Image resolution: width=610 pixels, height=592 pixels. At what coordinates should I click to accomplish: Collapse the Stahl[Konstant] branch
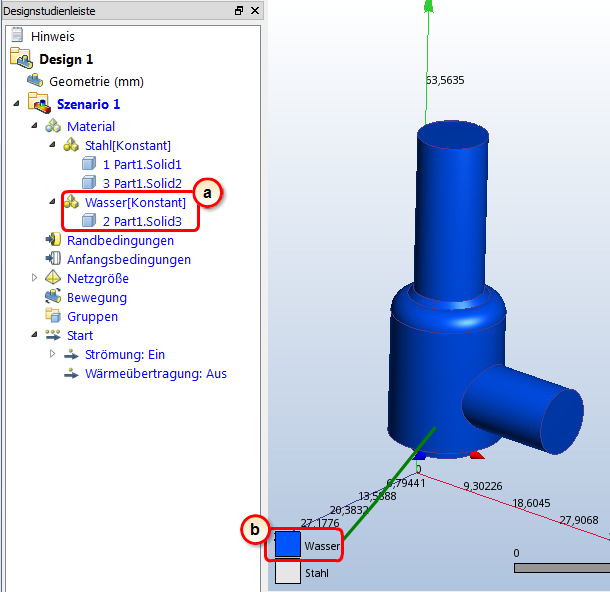[52, 145]
